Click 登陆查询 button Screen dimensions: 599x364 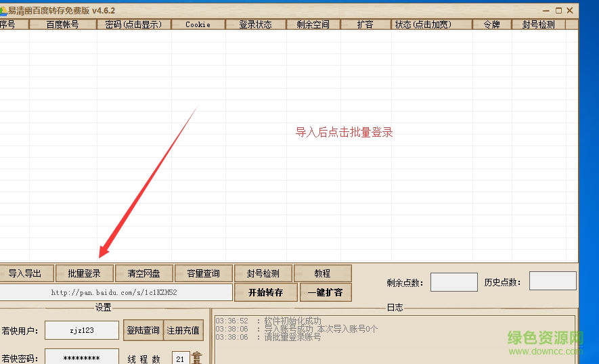[x=143, y=330]
